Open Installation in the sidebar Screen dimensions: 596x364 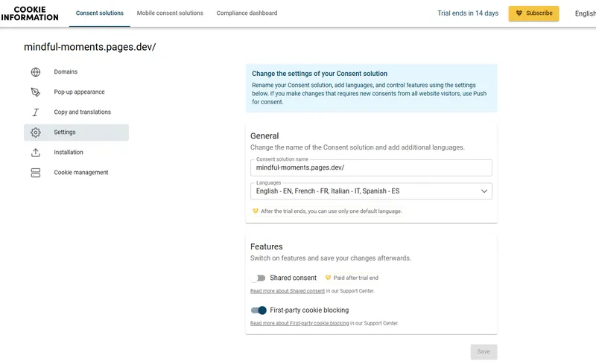point(77,153)
